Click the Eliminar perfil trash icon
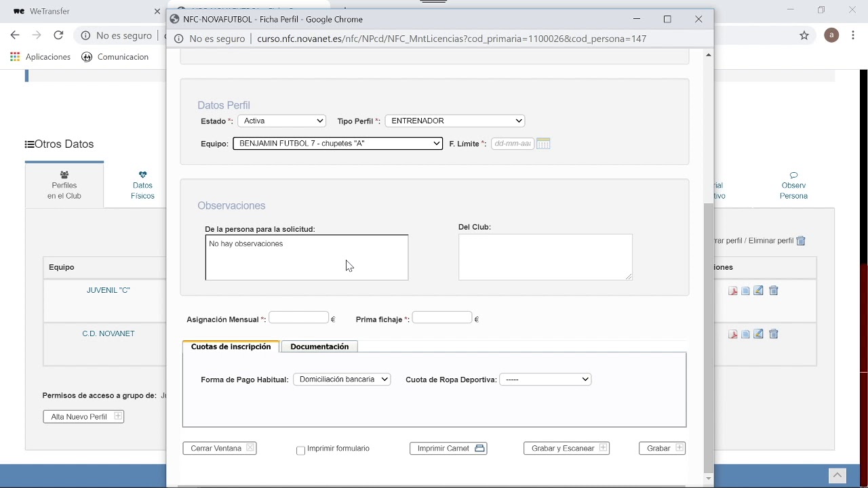 [x=801, y=241]
